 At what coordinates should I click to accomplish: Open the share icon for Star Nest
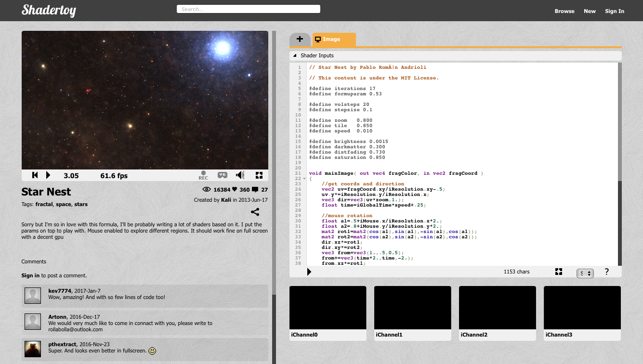[x=255, y=212]
